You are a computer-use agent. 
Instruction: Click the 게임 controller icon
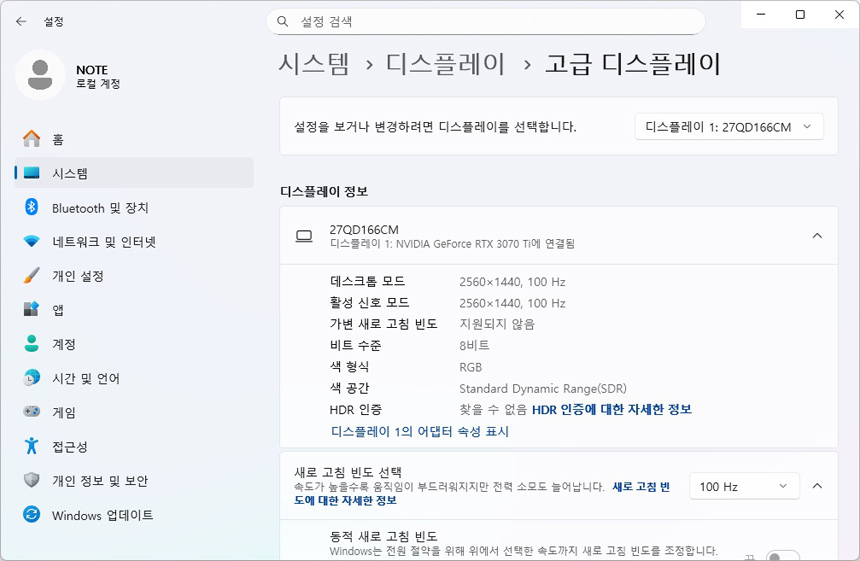[x=32, y=412]
